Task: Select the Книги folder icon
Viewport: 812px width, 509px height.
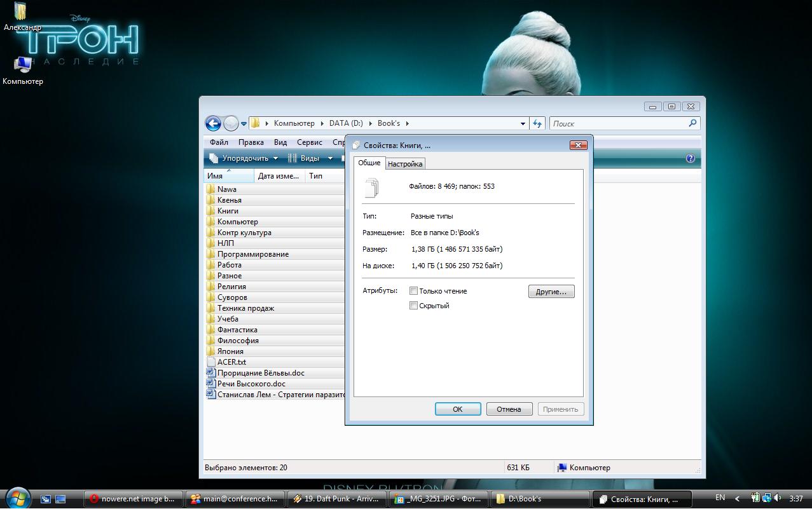Action: [211, 210]
